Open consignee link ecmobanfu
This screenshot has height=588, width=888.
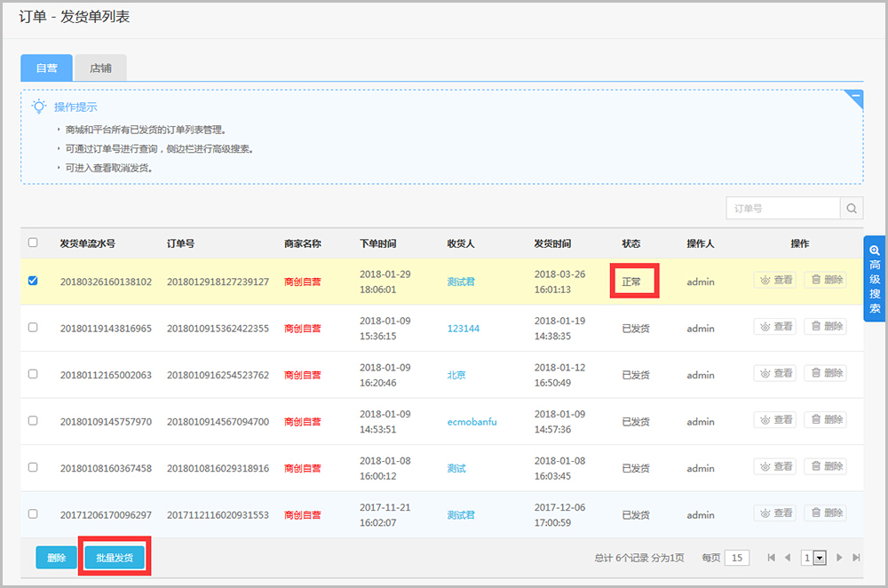(472, 422)
